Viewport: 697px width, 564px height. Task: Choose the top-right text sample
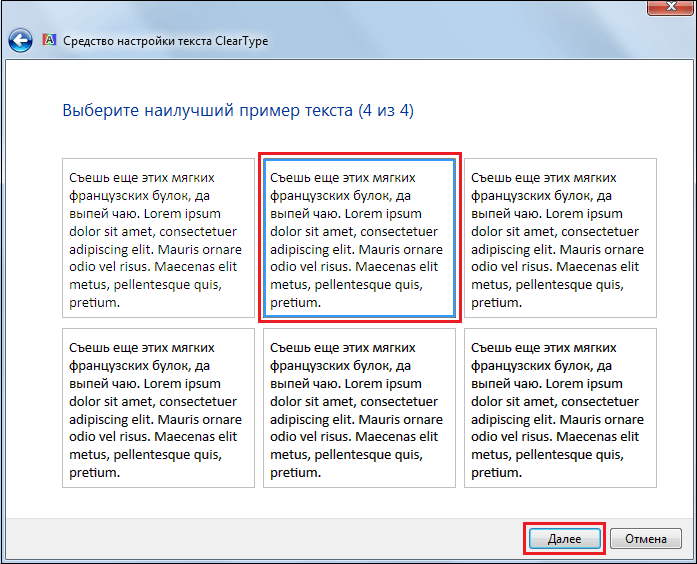coord(560,238)
